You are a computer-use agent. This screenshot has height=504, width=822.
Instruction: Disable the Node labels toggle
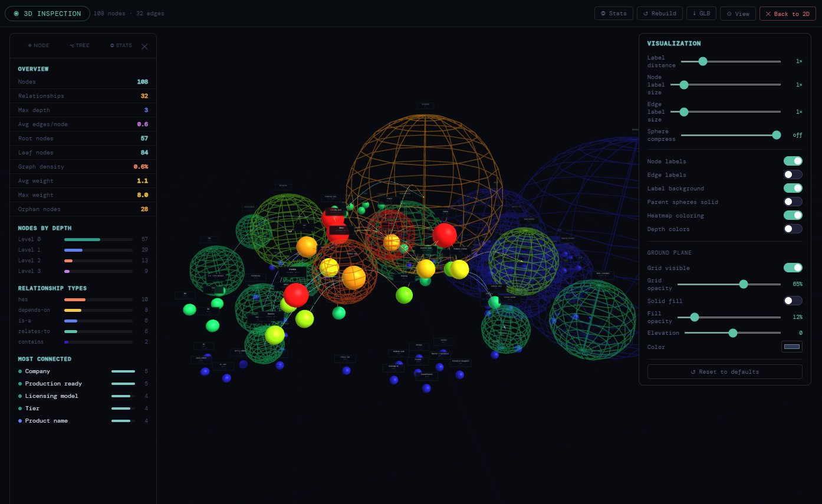click(793, 160)
